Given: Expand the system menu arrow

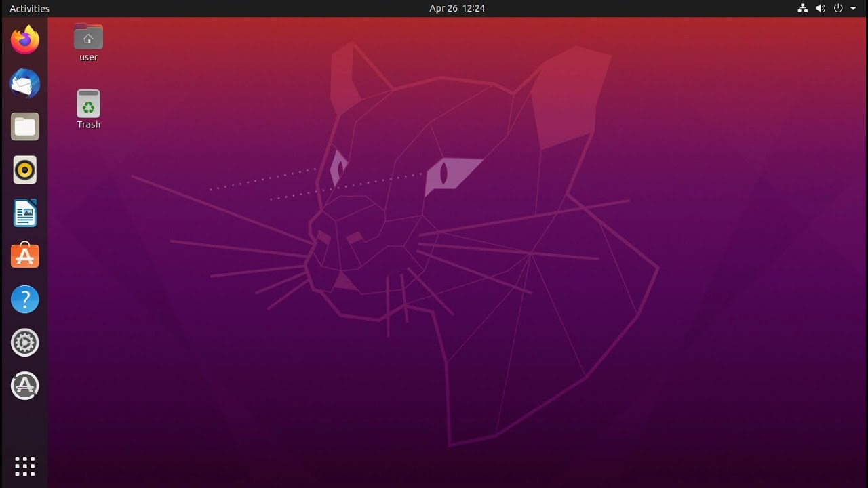Looking at the screenshot, I should tap(853, 9).
